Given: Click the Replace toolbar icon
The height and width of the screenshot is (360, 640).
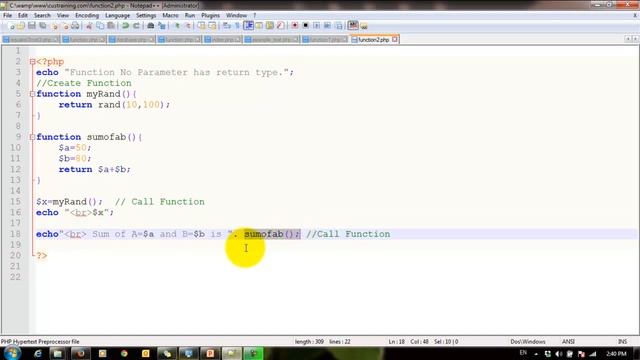Looking at the screenshot, I should click(162, 26).
